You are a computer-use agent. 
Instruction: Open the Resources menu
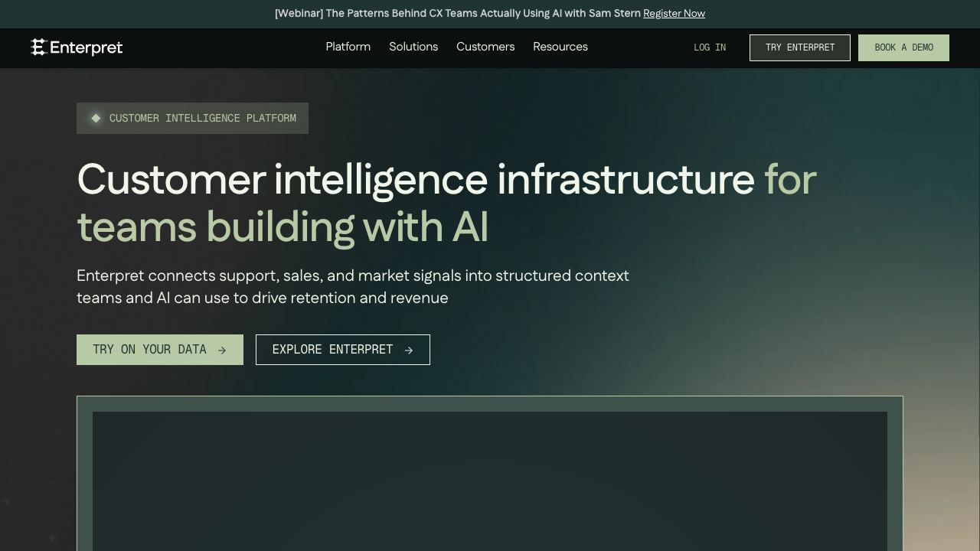pyautogui.click(x=560, y=47)
